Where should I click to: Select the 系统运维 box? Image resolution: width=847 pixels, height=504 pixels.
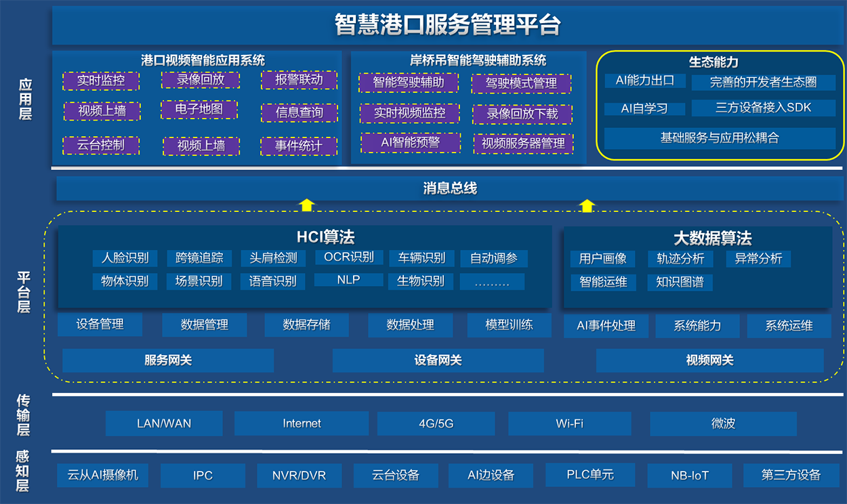[x=789, y=327]
